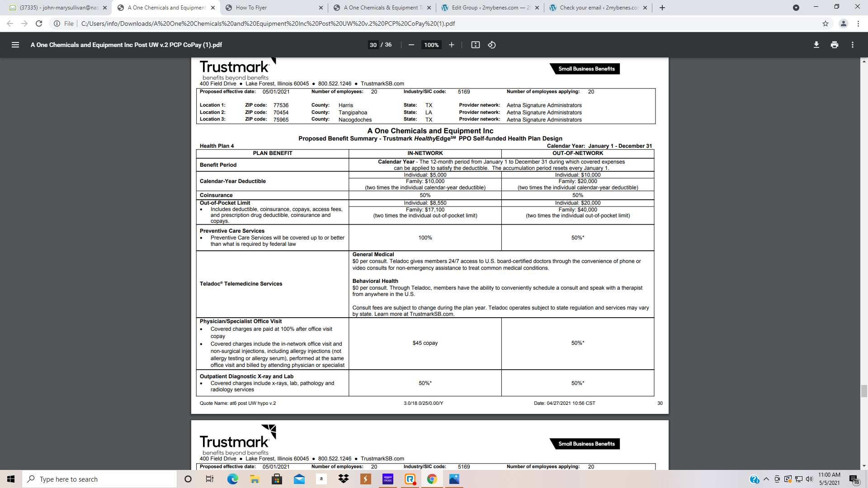Image resolution: width=868 pixels, height=488 pixels.
Task: Open the Windows Start menu
Action: (11, 479)
